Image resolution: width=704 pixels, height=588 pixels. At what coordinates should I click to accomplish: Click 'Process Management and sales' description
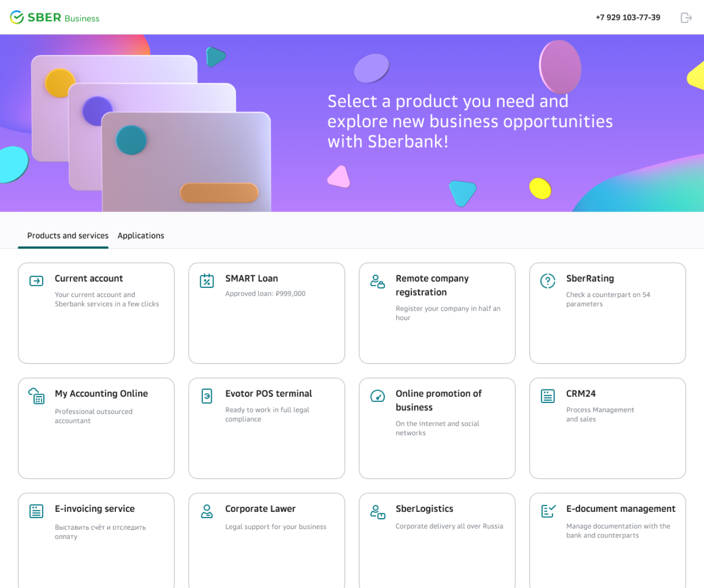coord(600,414)
